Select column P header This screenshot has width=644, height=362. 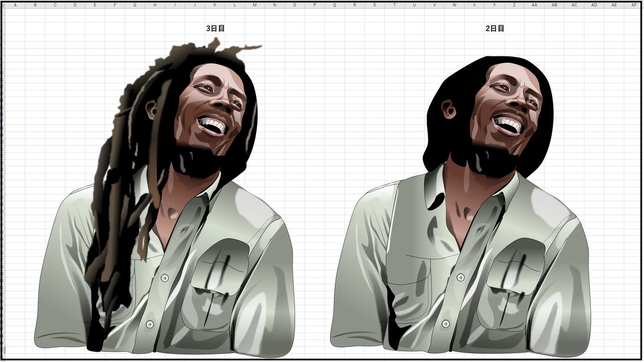[314, 5]
